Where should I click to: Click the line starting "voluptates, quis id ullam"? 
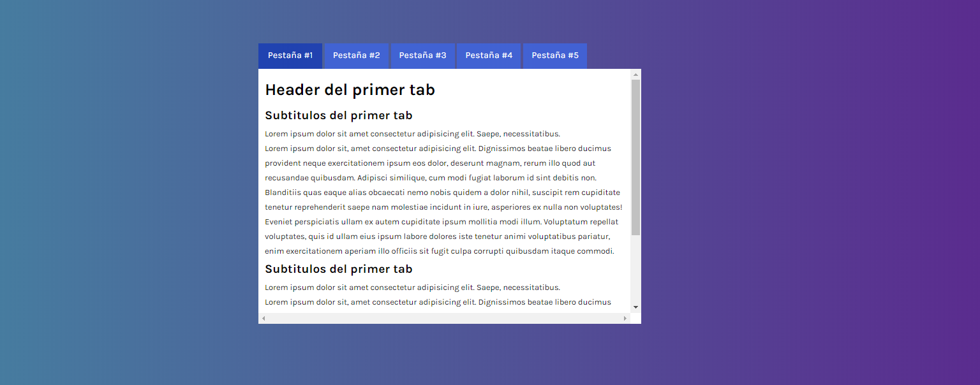438,236
